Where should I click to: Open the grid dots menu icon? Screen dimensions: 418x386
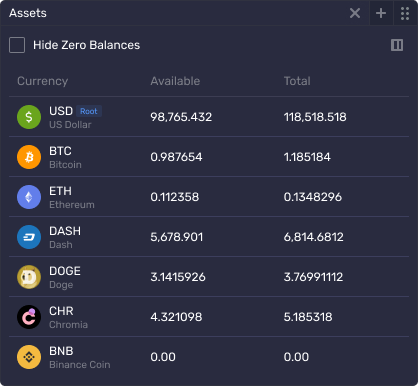405,13
